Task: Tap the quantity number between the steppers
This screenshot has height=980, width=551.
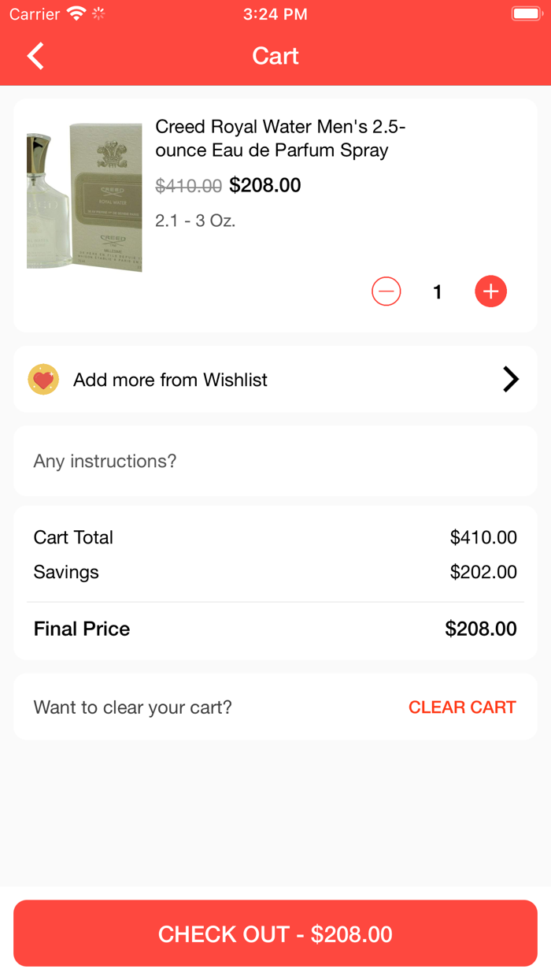Action: 438,292
